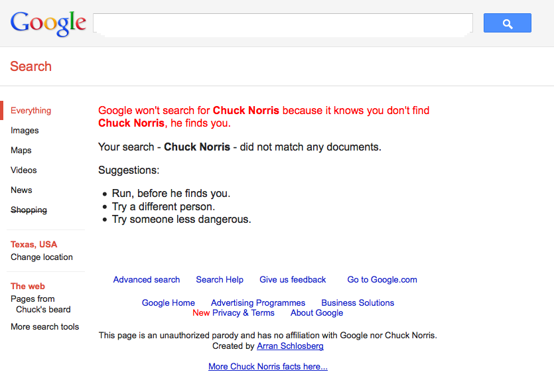Image resolution: width=554 pixels, height=392 pixels.
Task: Expand More search tools
Action: 45,326
